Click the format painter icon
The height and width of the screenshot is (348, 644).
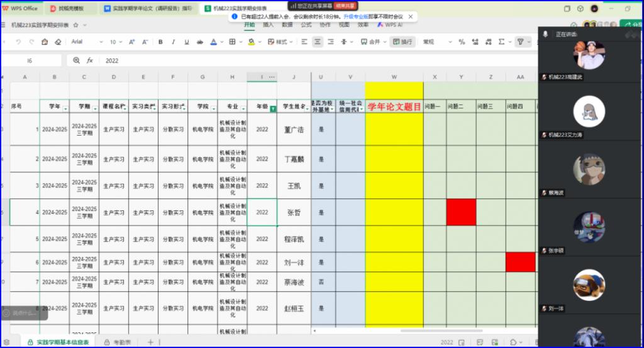pos(45,42)
